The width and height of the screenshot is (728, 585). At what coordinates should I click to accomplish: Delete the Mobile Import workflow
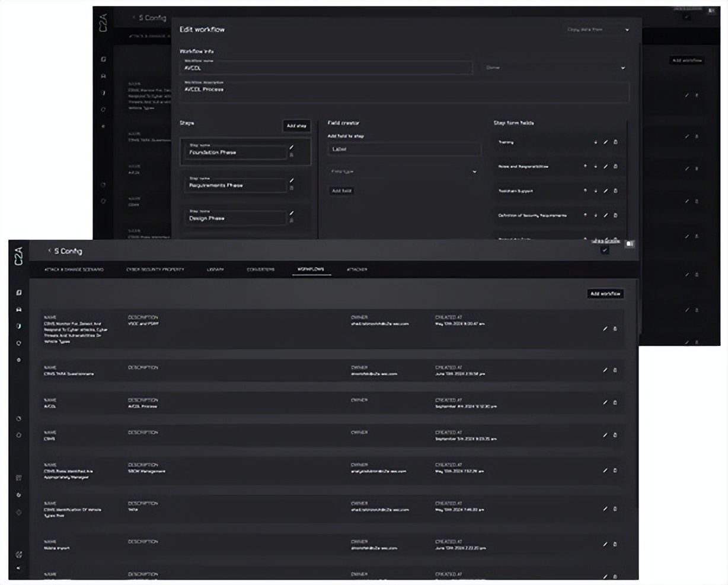(615, 544)
